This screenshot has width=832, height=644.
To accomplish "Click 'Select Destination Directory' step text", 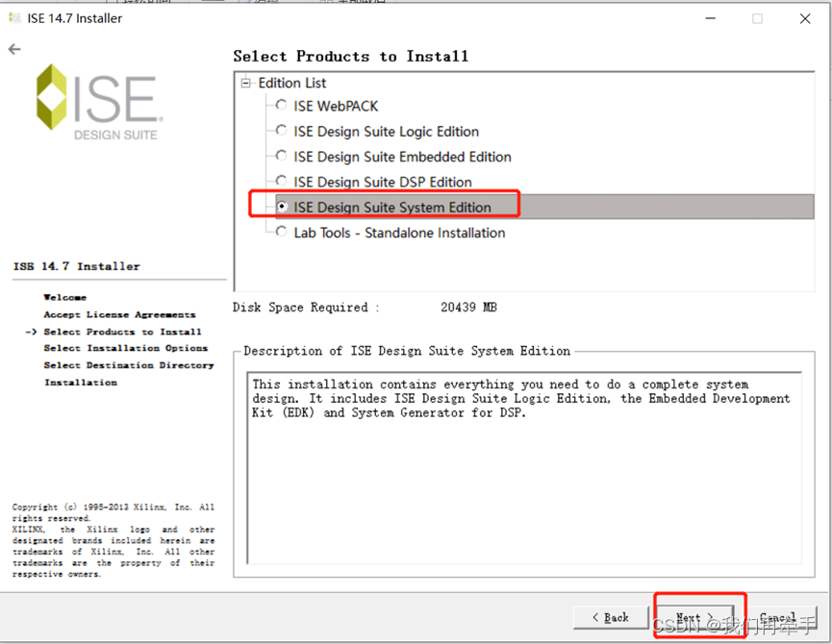I will (x=129, y=365).
